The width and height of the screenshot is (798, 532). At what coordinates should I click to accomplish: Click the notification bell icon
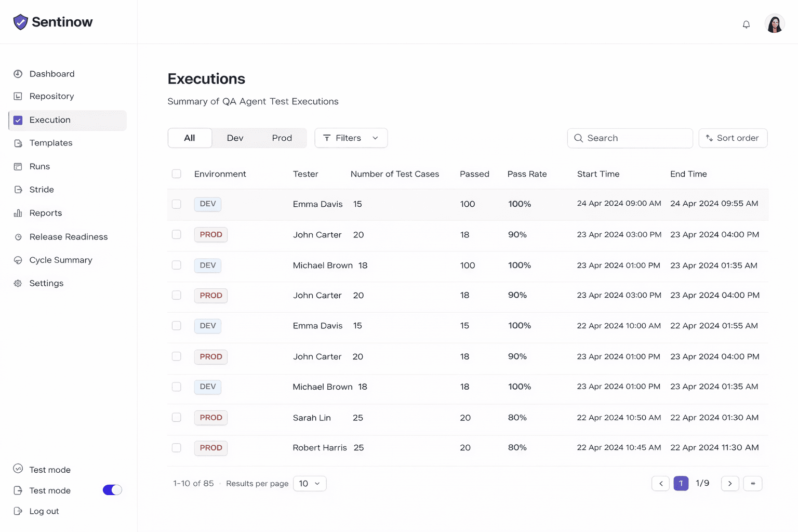pyautogui.click(x=746, y=24)
